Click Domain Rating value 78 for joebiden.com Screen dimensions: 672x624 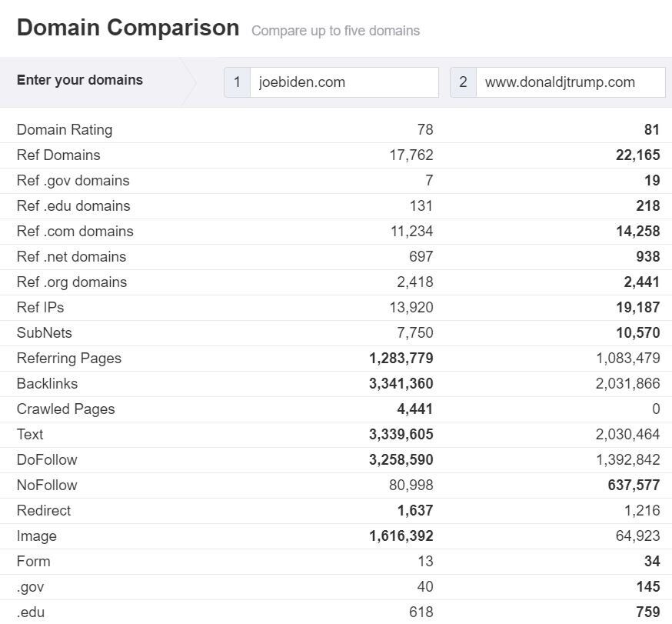click(425, 129)
